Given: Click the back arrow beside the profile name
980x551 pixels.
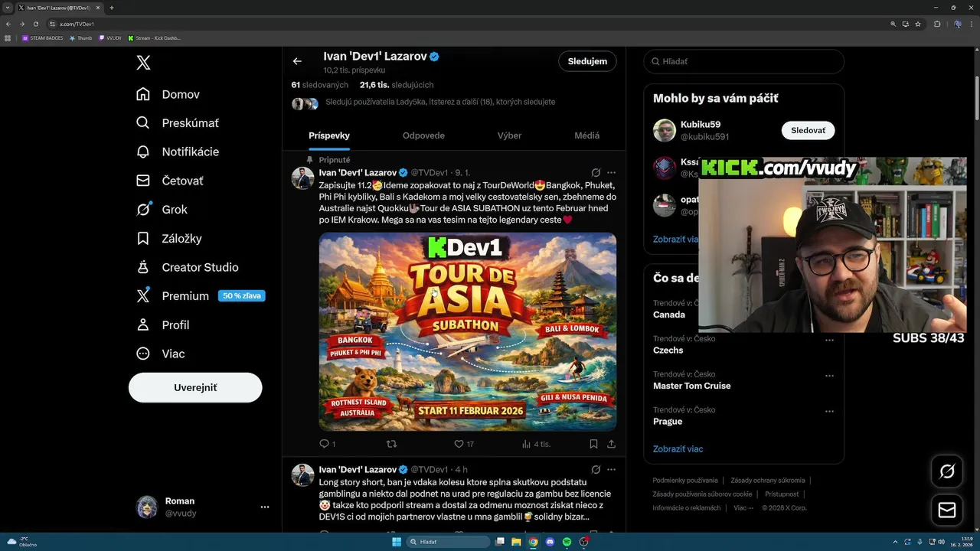Looking at the screenshot, I should [x=297, y=61].
